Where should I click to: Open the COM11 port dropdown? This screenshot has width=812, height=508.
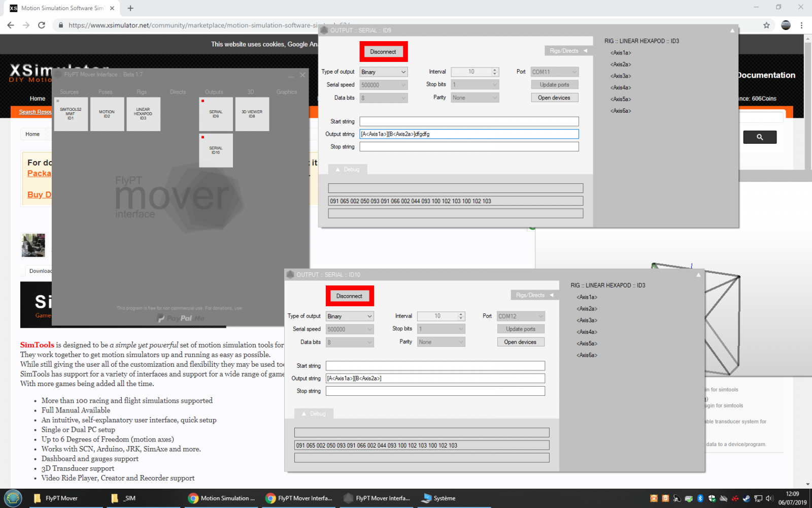coord(555,72)
